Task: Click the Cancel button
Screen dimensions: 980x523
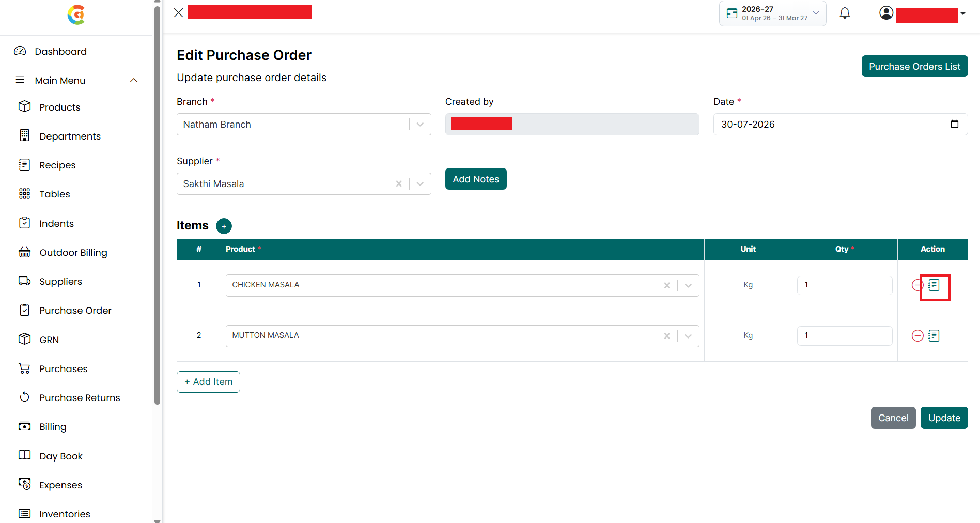Action: (x=893, y=418)
